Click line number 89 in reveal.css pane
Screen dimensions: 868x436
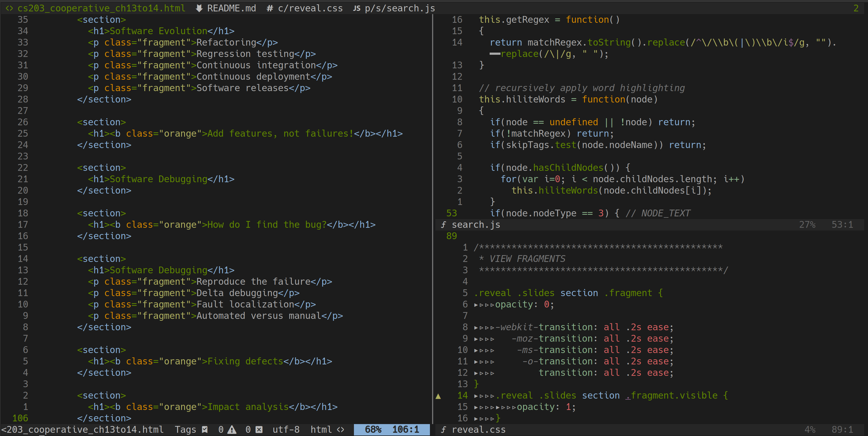tap(452, 236)
